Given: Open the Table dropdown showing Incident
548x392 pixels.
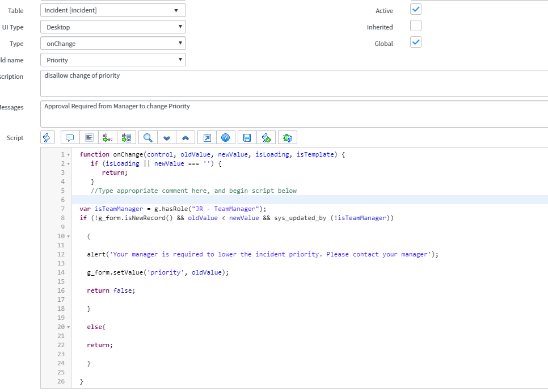Looking at the screenshot, I should 112,10.
